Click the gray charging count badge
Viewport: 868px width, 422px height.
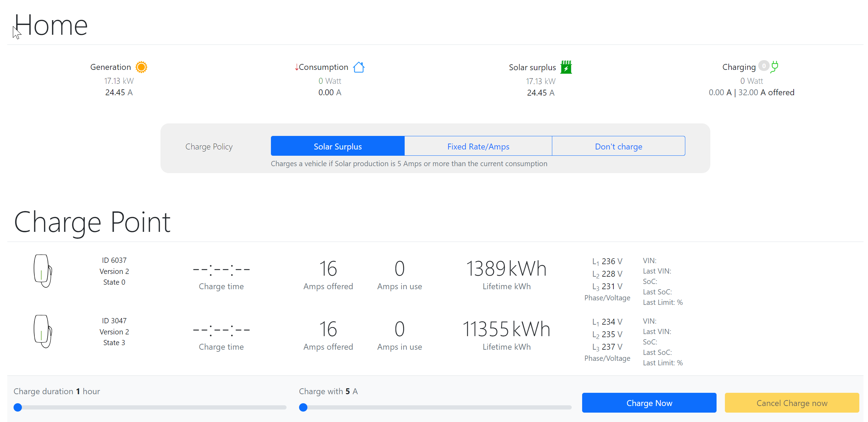tap(763, 66)
